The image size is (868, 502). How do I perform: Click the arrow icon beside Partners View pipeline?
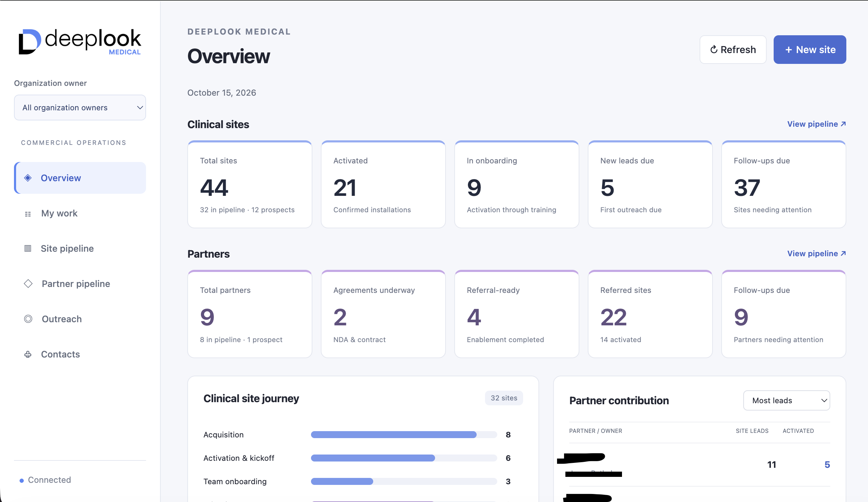(x=843, y=253)
